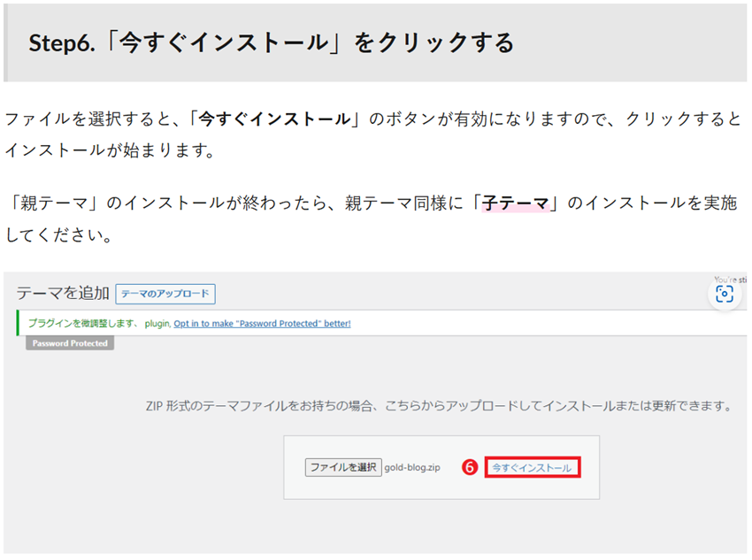The height and width of the screenshot is (560, 752).
Task: Open the Opt in Password Protected link
Action: coord(262,324)
